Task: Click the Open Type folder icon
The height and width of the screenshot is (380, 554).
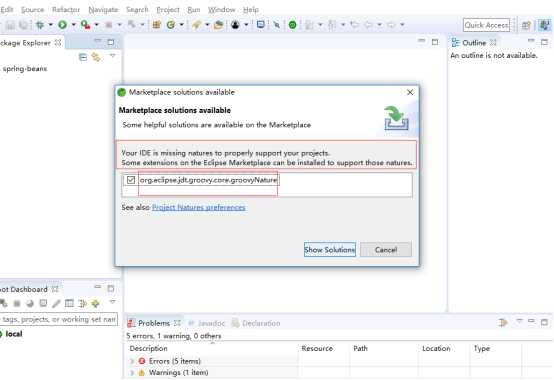Action: pos(219,25)
